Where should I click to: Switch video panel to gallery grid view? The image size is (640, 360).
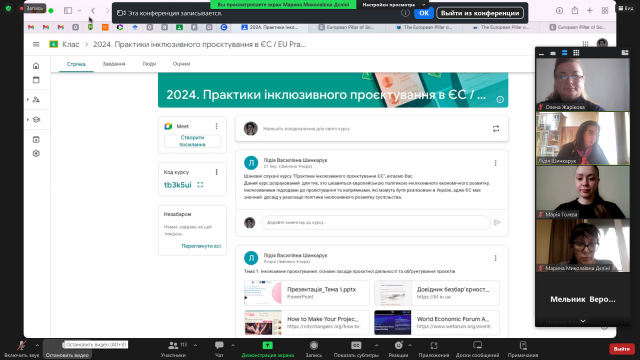coord(576,53)
